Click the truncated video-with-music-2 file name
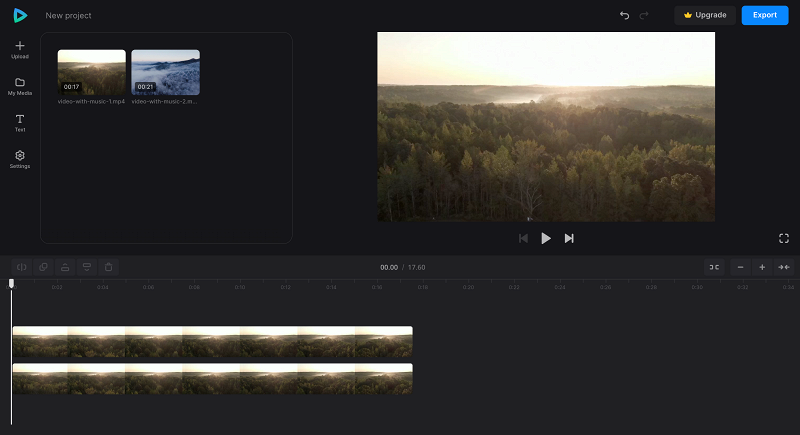This screenshot has width=800, height=435. click(x=164, y=101)
